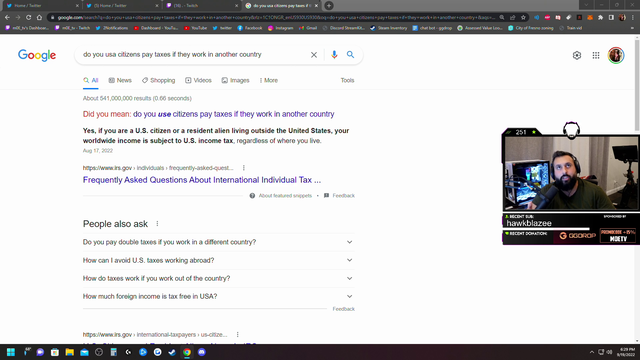Switch to the Shopping results tab
The width and height of the screenshot is (640, 360).
[x=158, y=80]
